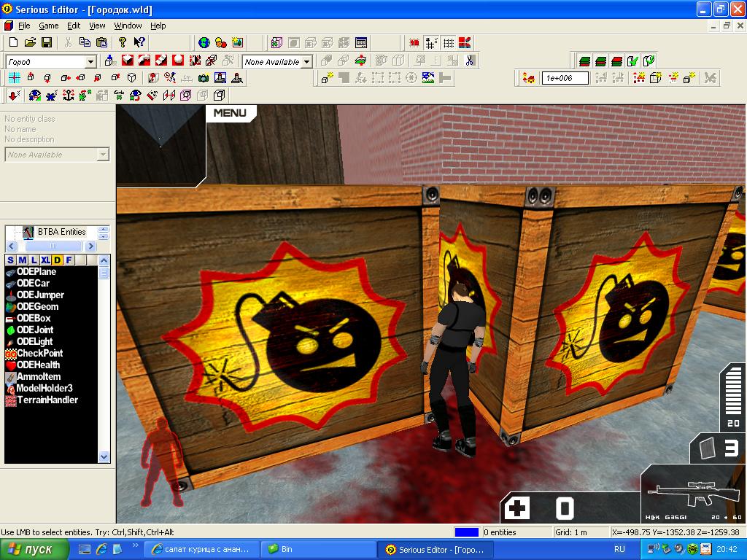The width and height of the screenshot is (747, 560).
Task: Click the mountain landscape terrain icon
Action: tap(428, 77)
